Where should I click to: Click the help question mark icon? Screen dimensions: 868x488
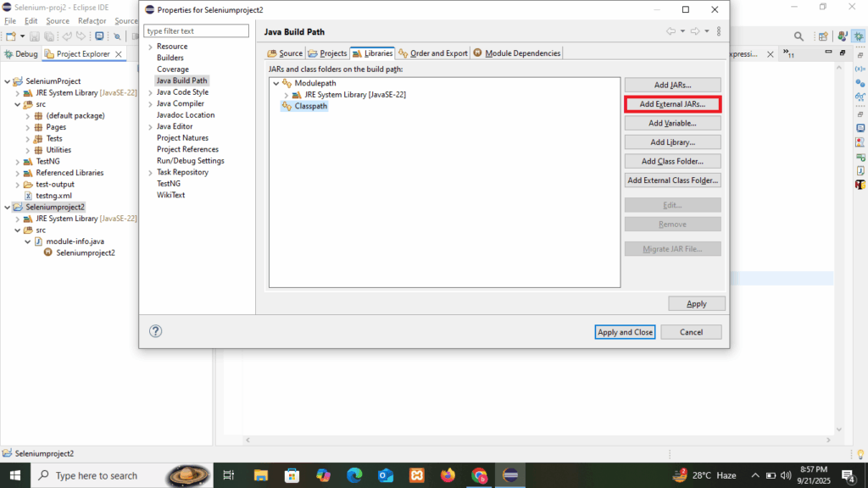coord(155,331)
